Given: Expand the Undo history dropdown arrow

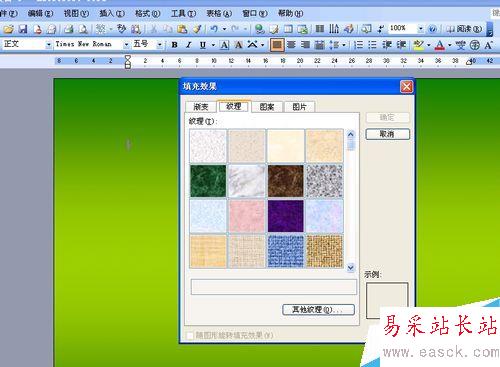Looking at the screenshot, I should 224,29.
